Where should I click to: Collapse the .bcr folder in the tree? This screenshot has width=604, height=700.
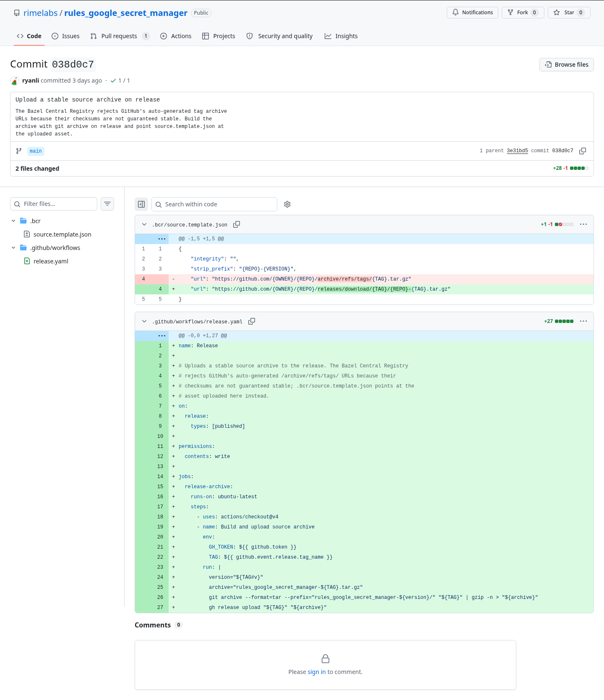(x=13, y=221)
